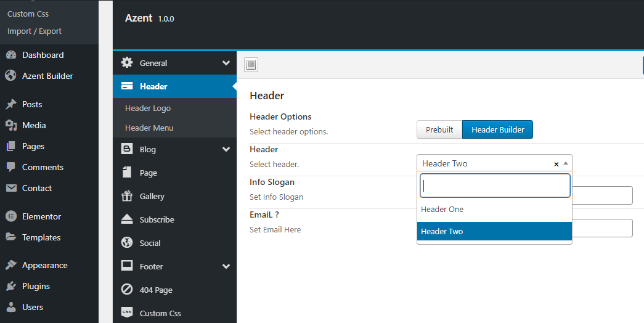Select the Header Builder option
This screenshot has height=323, width=644.
497,129
